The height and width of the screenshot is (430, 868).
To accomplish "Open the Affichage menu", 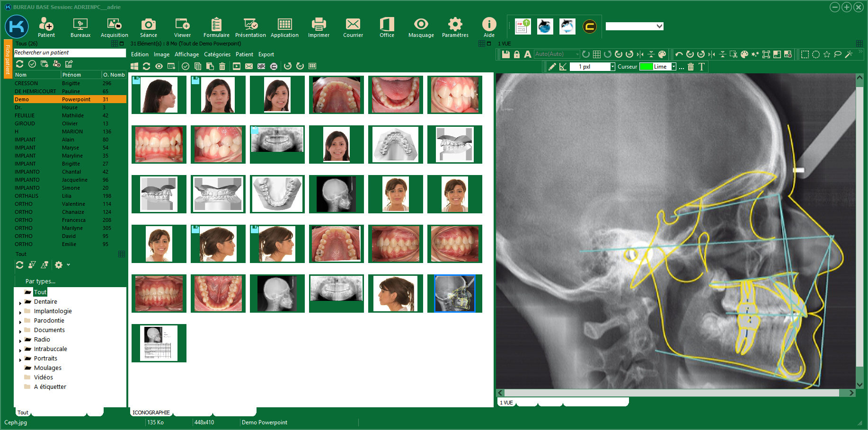I will (x=186, y=54).
